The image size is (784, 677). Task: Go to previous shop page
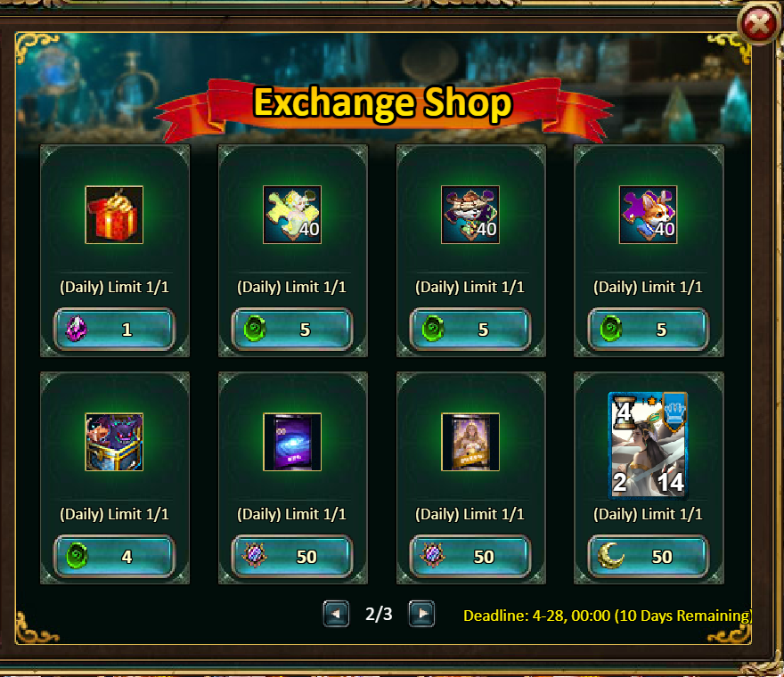pyautogui.click(x=336, y=614)
